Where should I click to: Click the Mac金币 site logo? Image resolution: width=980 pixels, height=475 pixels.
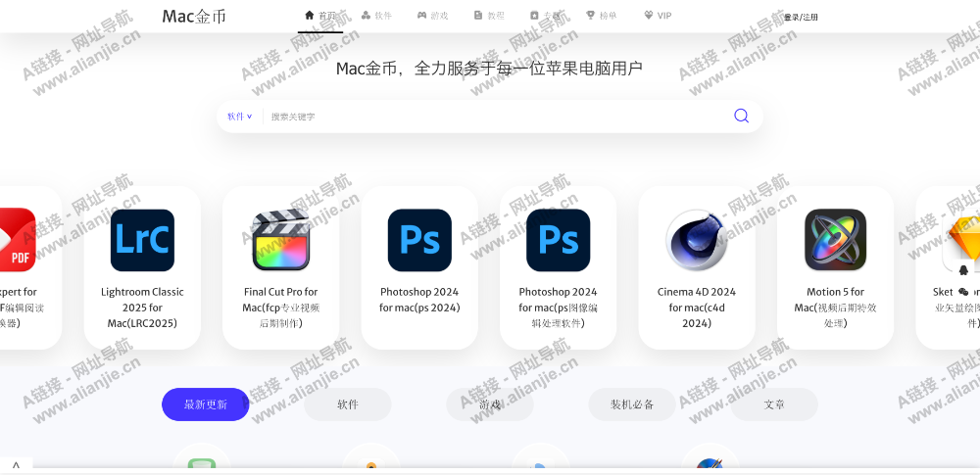pos(194,17)
